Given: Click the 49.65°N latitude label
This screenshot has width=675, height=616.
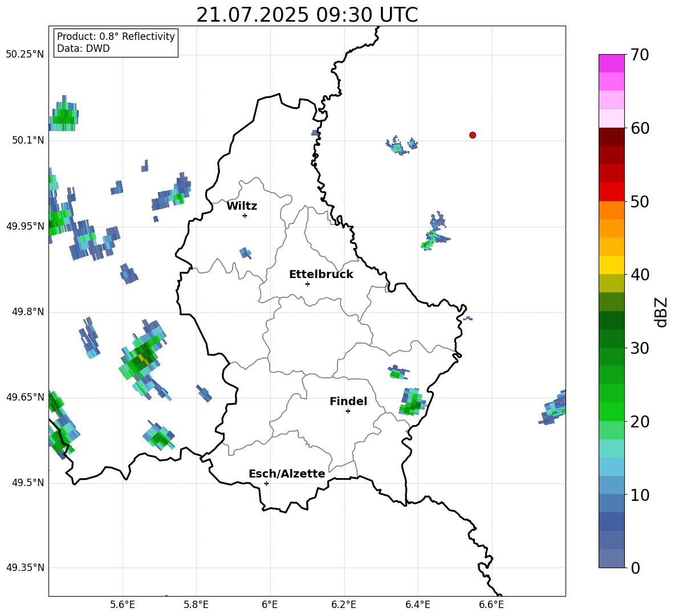Looking at the screenshot, I should (x=25, y=397).
